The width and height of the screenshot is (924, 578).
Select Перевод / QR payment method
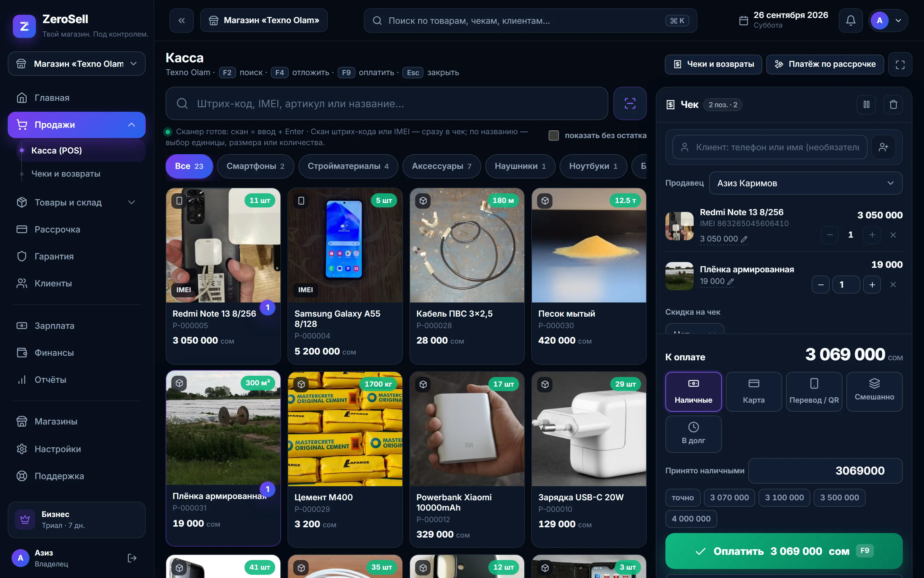814,392
